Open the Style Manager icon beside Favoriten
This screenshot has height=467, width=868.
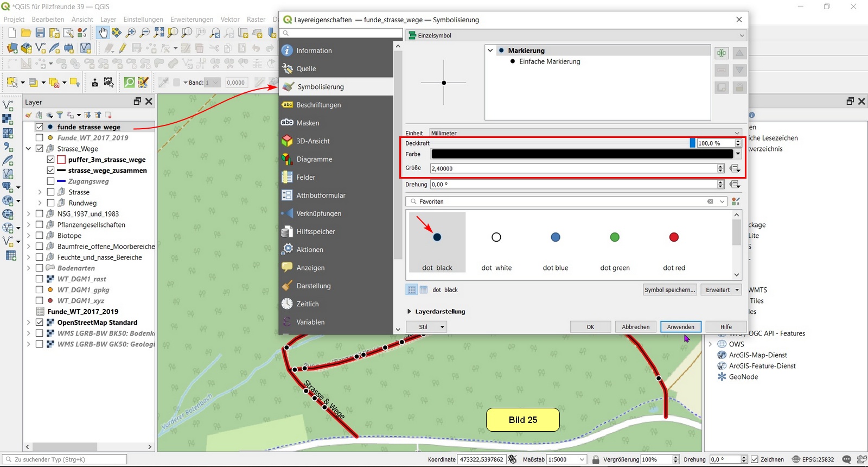point(736,201)
